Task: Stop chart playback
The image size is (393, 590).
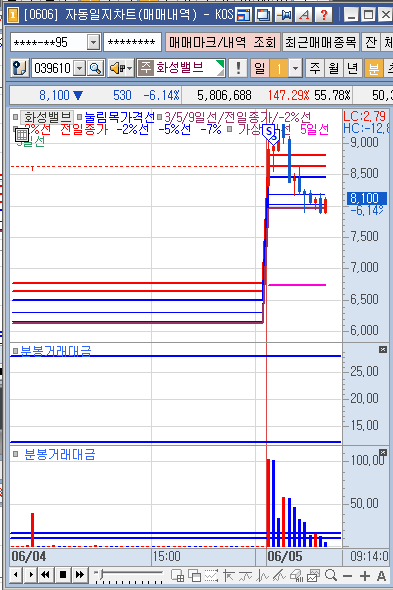Action: [63, 575]
